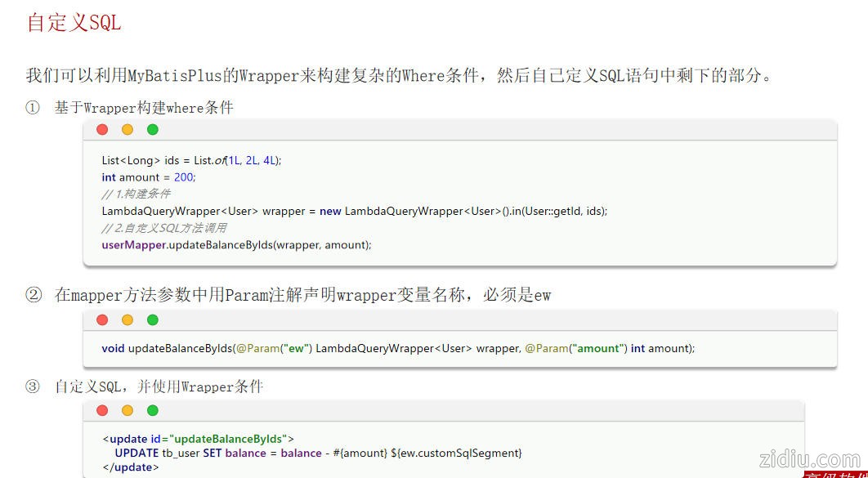
Task: Click the green dot in the first code window
Action: (153, 130)
